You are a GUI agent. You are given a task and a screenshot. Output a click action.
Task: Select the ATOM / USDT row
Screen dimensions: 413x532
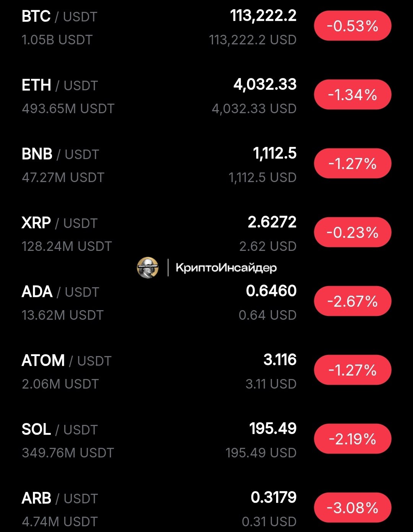[x=67, y=361]
